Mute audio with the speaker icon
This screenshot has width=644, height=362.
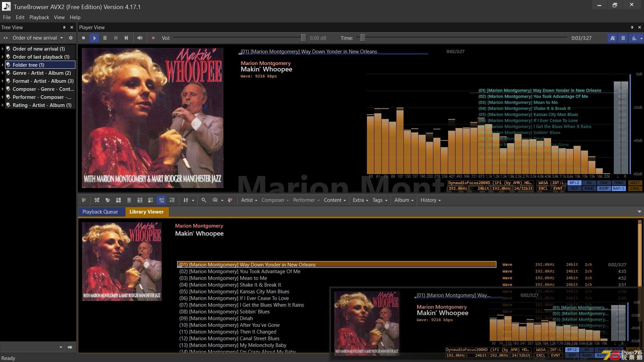(x=140, y=38)
